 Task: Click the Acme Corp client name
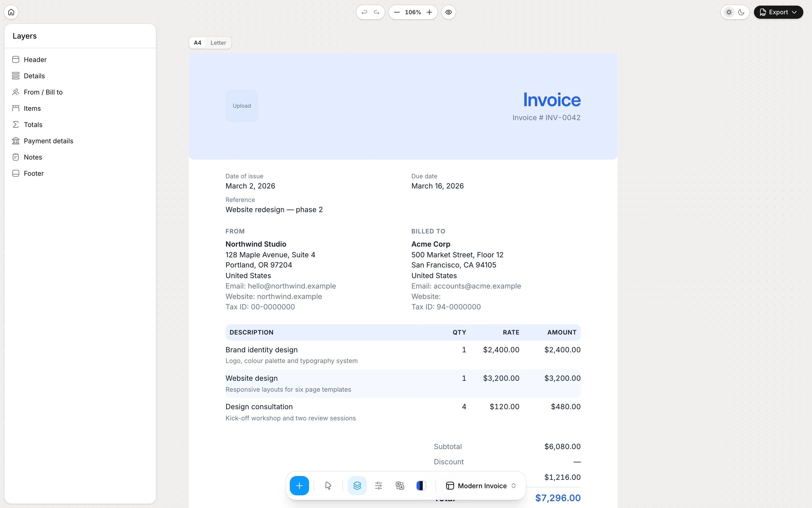coord(431,244)
